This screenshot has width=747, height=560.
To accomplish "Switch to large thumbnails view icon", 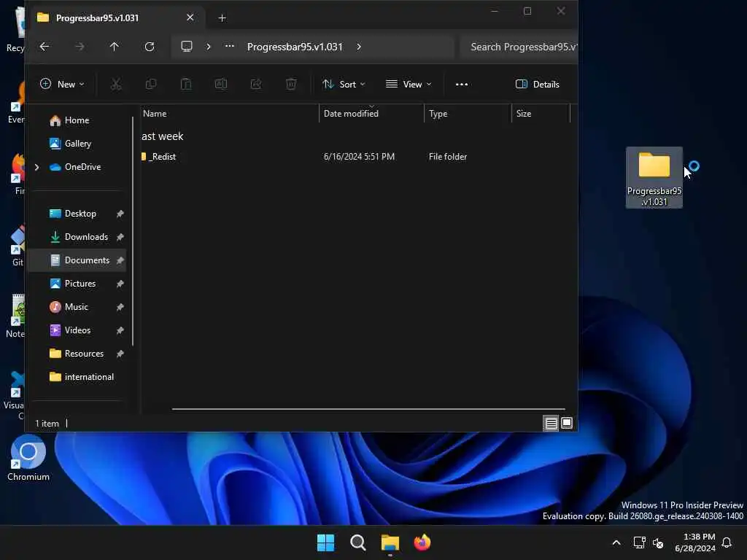I will pos(567,423).
